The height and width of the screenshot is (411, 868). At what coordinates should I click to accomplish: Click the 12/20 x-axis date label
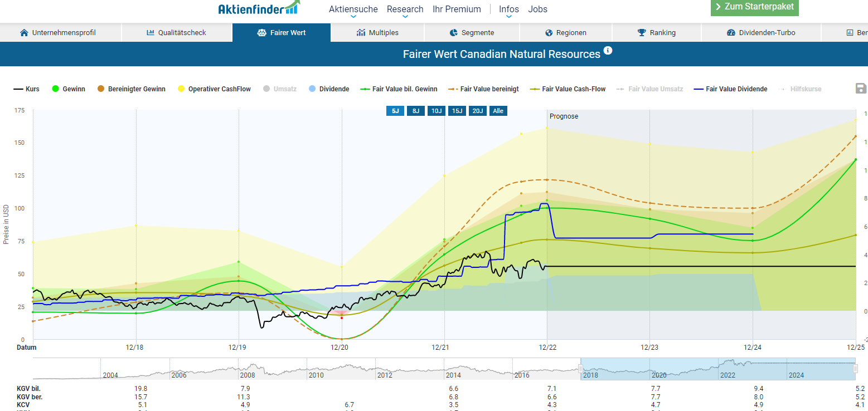tap(340, 348)
